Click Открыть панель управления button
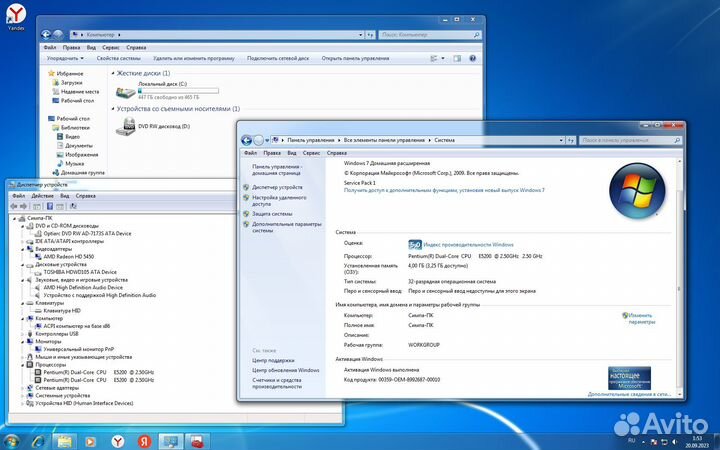The height and width of the screenshot is (450, 720). pyautogui.click(x=355, y=58)
